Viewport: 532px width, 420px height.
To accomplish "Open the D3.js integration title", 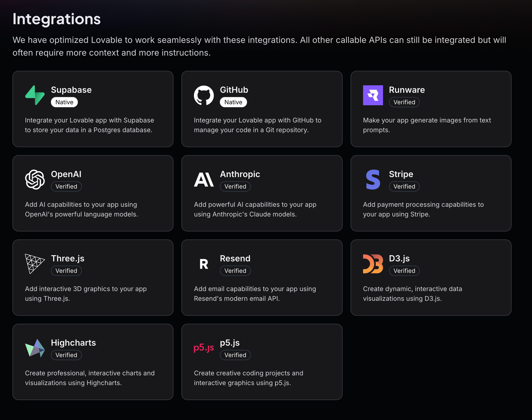I will [x=399, y=258].
